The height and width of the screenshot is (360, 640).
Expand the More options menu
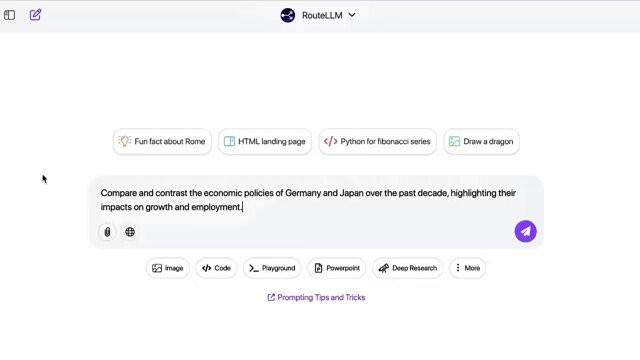(468, 268)
